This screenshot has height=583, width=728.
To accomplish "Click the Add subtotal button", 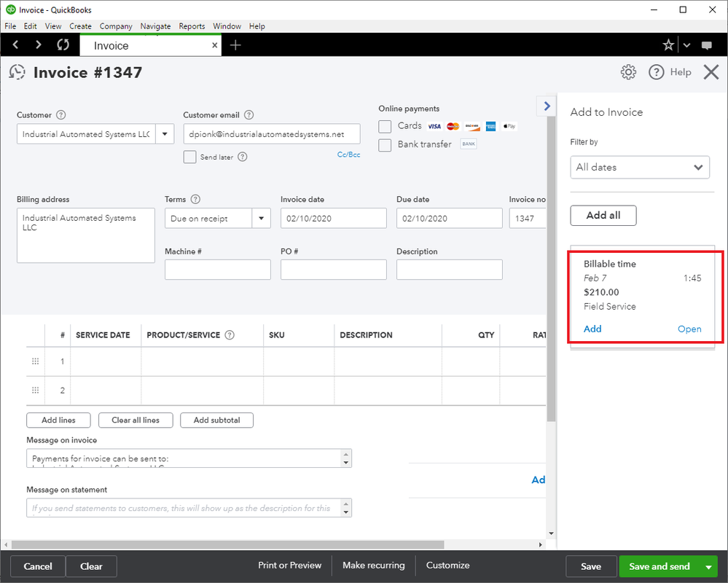I will coord(217,420).
